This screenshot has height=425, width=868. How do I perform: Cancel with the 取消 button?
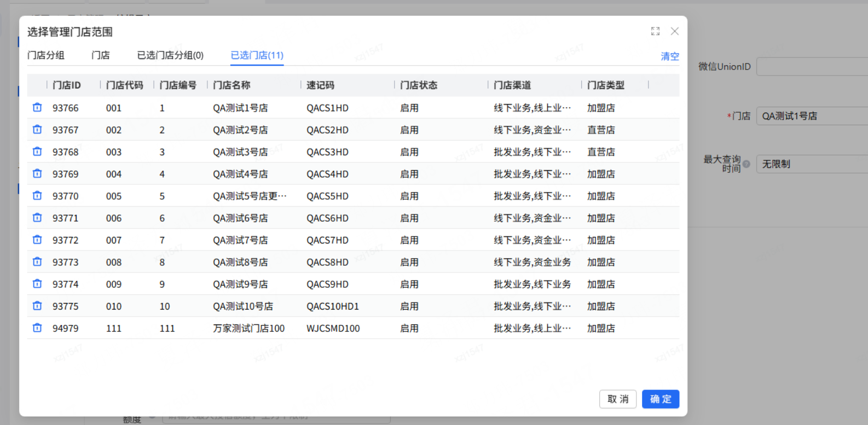(x=618, y=399)
